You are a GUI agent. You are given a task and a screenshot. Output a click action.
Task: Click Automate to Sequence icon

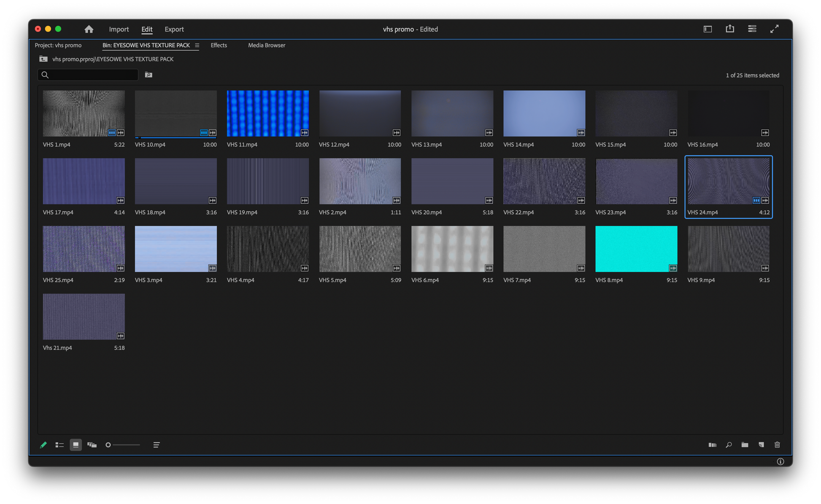pos(712,445)
